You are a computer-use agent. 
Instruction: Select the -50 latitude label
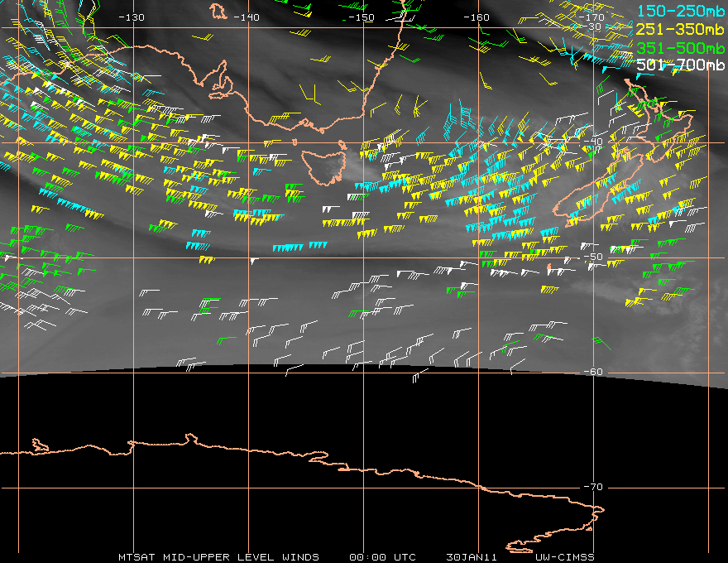592,257
